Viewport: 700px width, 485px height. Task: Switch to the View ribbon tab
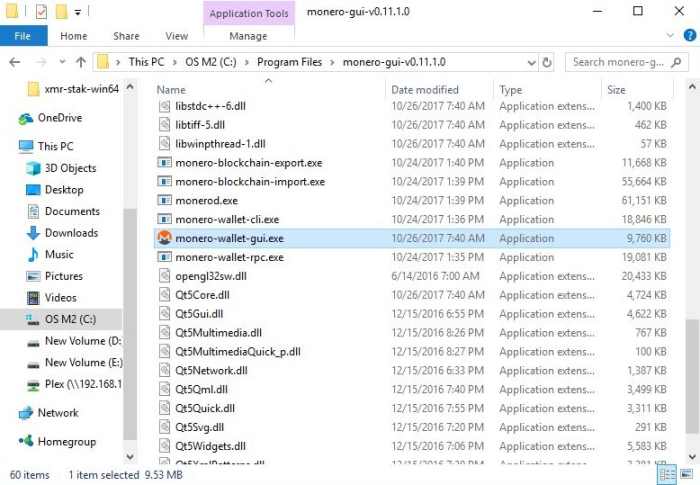[177, 36]
